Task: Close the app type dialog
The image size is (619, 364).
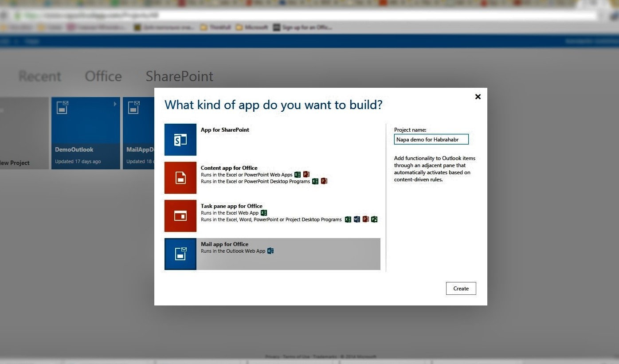Action: click(x=478, y=97)
